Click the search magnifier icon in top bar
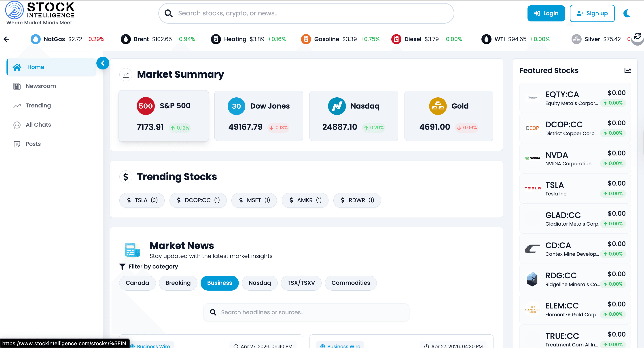Viewport: 644px width, 348px height. (169, 13)
